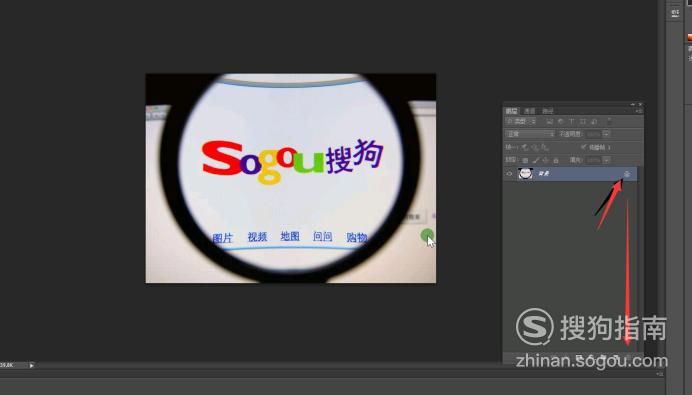Toggle the propagate frame 1 checkbox
692x395 pixels.
click(x=583, y=147)
